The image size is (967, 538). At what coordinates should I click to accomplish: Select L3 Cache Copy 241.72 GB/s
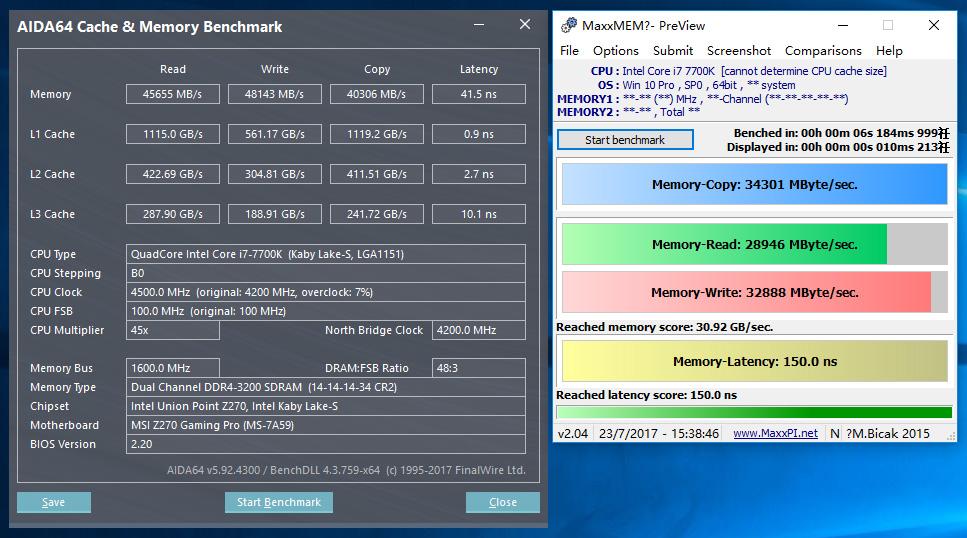[377, 214]
